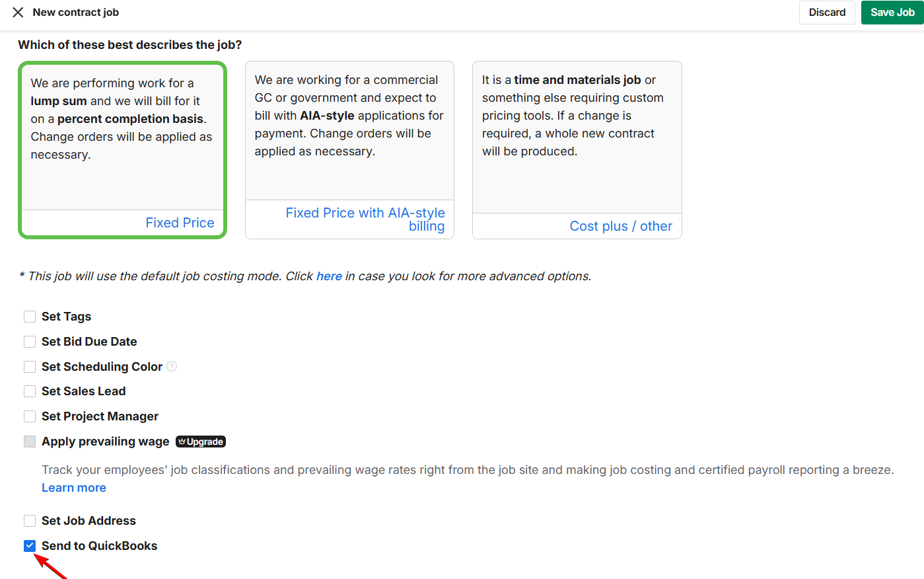Image resolution: width=924 pixels, height=579 pixels.
Task: Uncheck Send to QuickBooks
Action: [x=30, y=546]
